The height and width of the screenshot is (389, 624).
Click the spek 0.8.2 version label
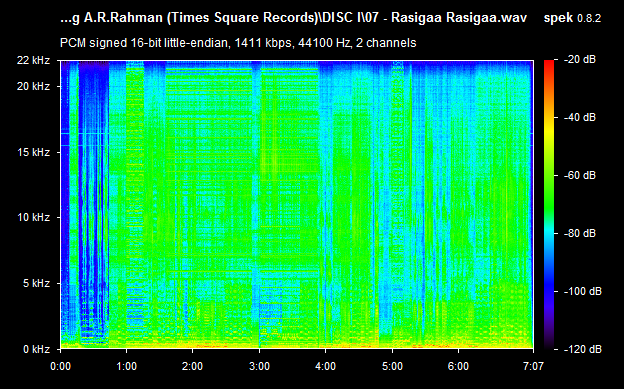coord(572,18)
